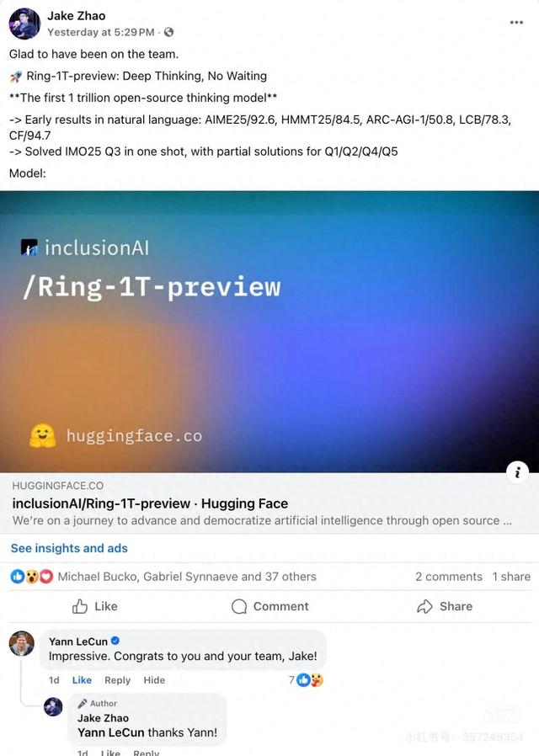Click the Ring-1T-preview banner image
539x756 pixels.
tap(269, 331)
